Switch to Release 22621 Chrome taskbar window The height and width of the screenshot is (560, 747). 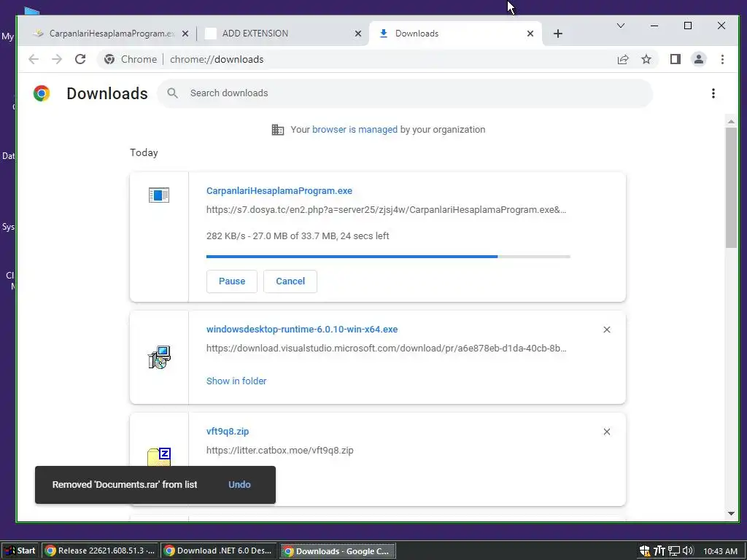(100, 551)
